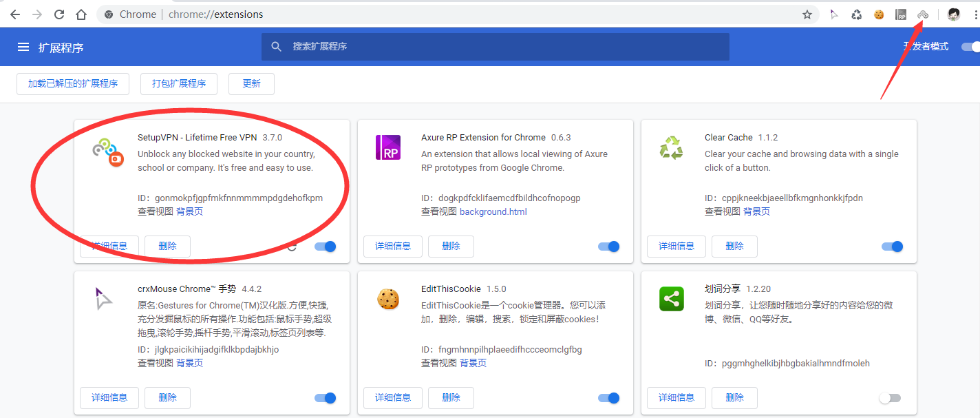Bookmark this page with the star icon
The height and width of the screenshot is (418, 980).
(807, 14)
